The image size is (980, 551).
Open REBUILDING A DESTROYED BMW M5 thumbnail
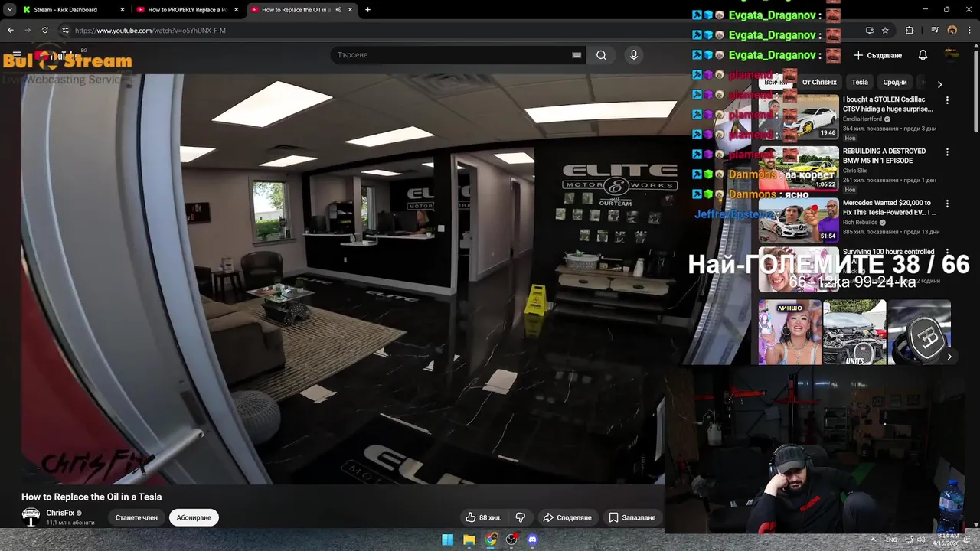click(798, 168)
